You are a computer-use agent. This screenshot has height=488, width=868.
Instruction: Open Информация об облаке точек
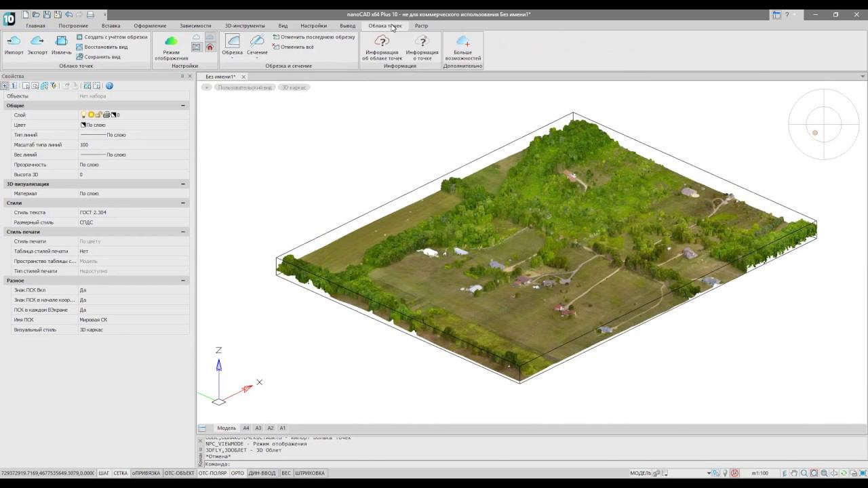coord(382,48)
